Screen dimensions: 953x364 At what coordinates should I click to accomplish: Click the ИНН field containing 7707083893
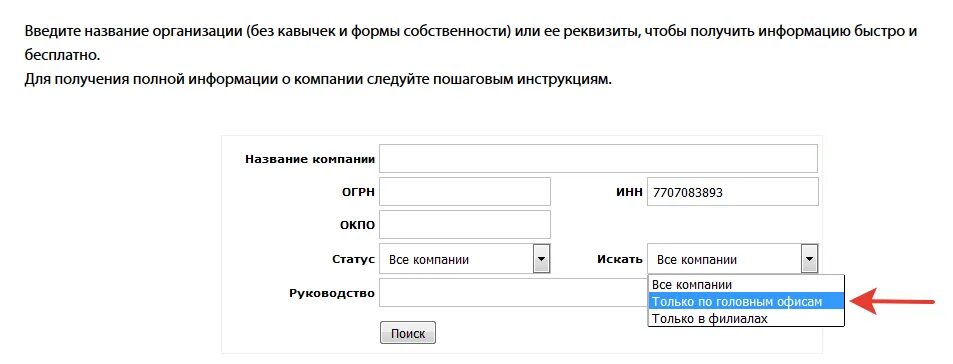(x=732, y=192)
